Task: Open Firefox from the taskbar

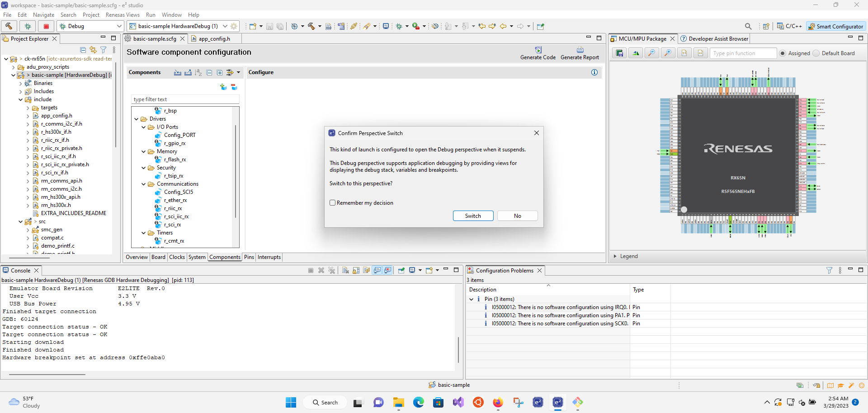Action: tap(498, 402)
